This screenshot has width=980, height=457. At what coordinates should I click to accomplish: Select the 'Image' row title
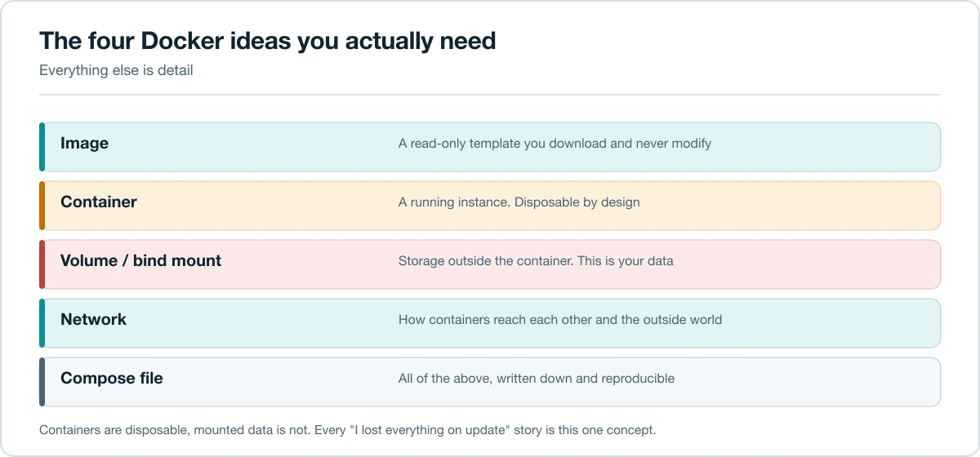tap(84, 144)
